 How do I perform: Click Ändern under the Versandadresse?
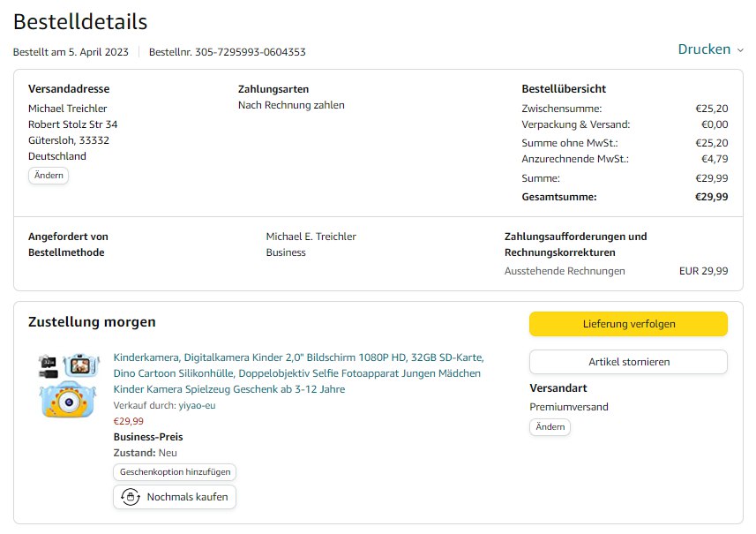tap(49, 176)
